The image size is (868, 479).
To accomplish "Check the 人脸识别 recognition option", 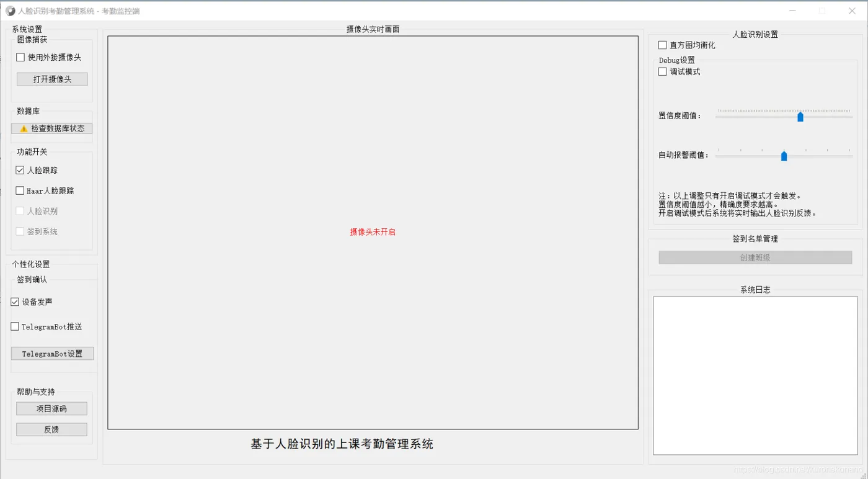I will click(x=19, y=210).
